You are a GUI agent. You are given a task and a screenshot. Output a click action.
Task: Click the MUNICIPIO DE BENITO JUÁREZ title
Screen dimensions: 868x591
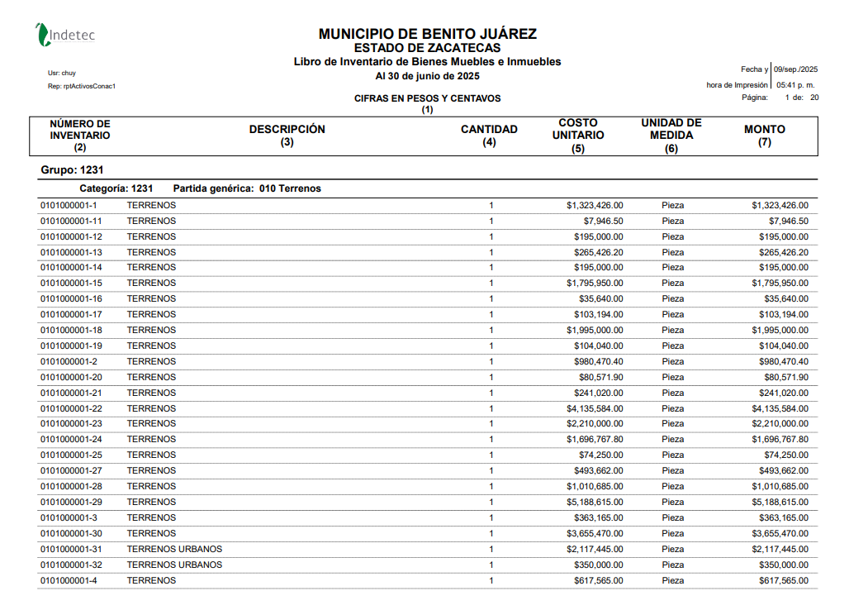click(x=427, y=34)
